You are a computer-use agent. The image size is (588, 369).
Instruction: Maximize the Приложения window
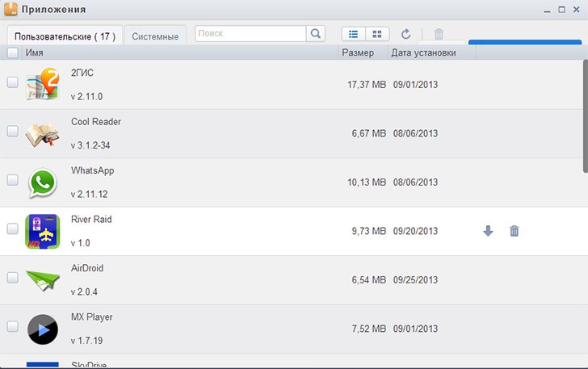(x=561, y=10)
